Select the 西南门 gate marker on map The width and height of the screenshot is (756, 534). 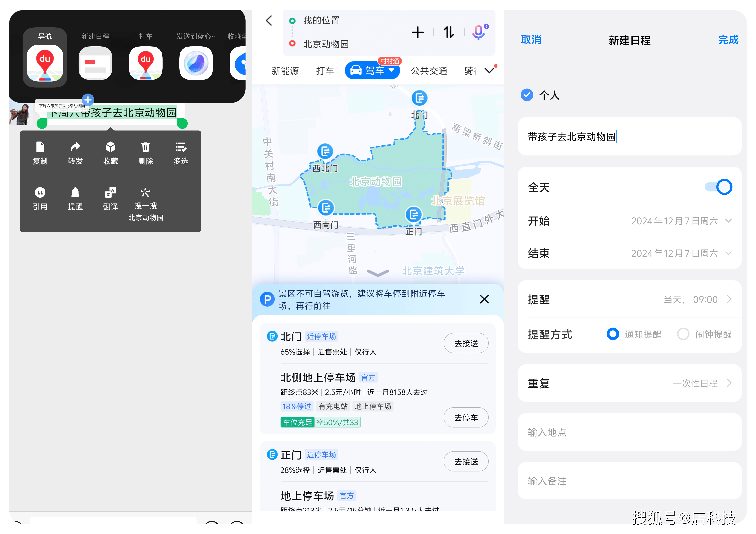[x=326, y=208]
